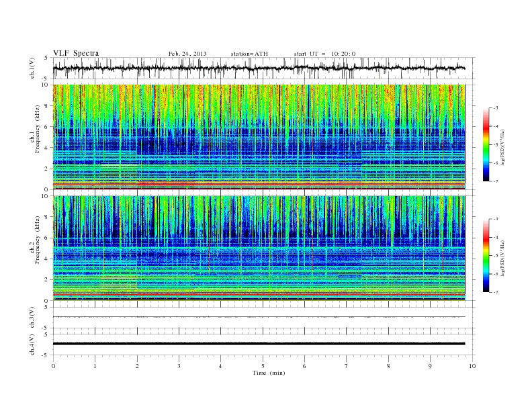Click the 'VLF Spectra' title text
The width and height of the screenshot is (532, 411).
click(76, 53)
